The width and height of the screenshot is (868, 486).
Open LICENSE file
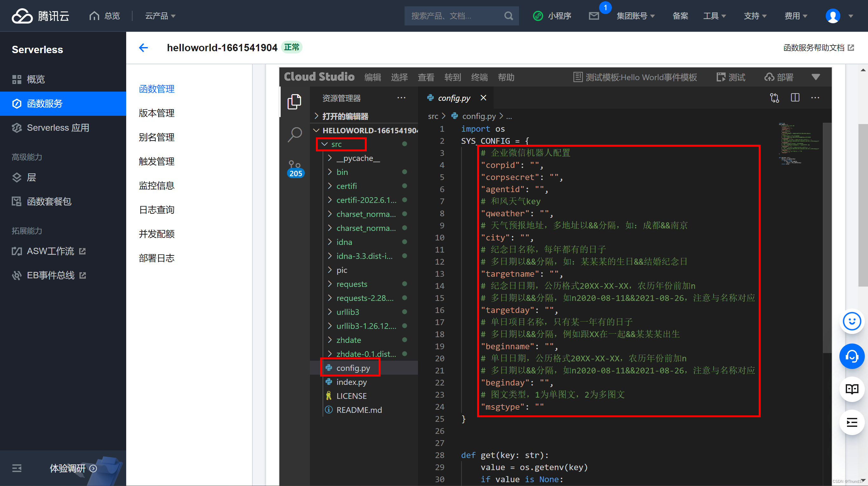364,396
